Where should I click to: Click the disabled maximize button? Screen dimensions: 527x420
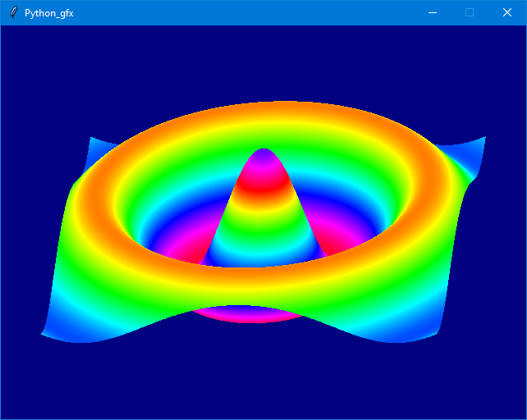(470, 13)
